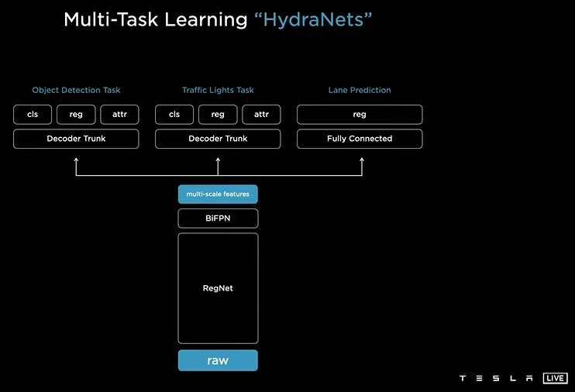Click the blue "HydraNets" title word
Image resolution: width=575 pixels, height=392 pixels.
coord(313,20)
